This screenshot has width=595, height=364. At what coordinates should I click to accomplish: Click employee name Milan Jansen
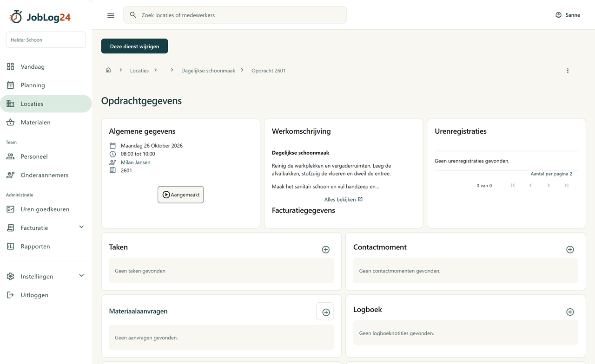[136, 162]
